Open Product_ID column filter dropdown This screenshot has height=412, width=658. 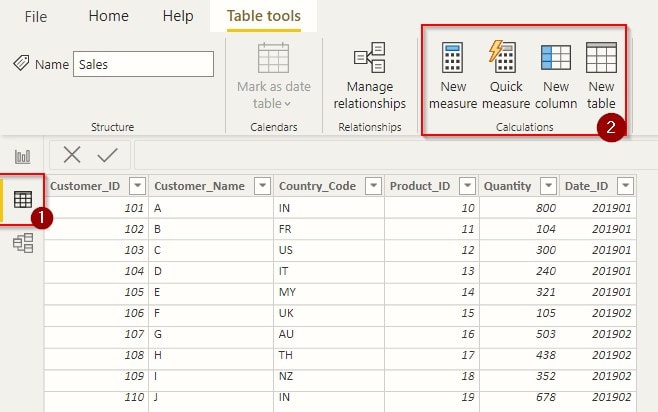point(467,186)
